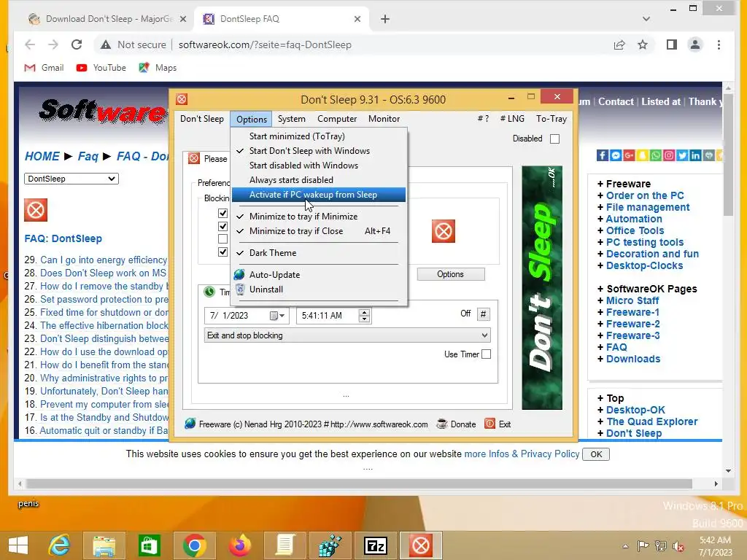
Task: Toggle second Blocking checkbox
Action: [x=222, y=226]
